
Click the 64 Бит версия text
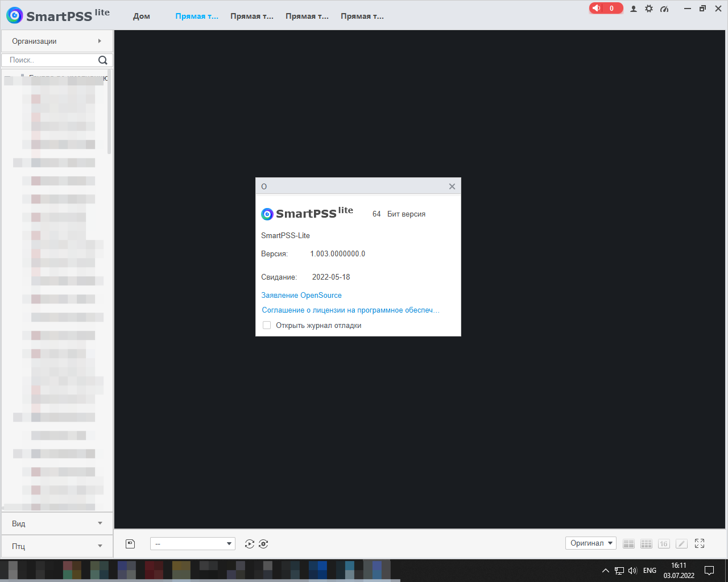399,214
